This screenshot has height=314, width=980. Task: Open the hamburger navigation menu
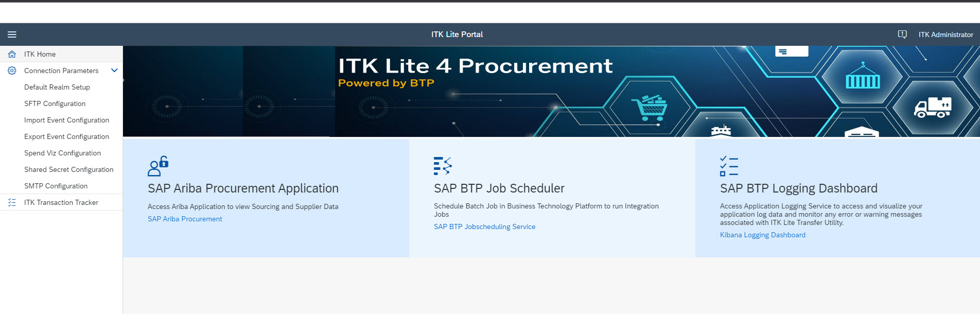tap(12, 34)
